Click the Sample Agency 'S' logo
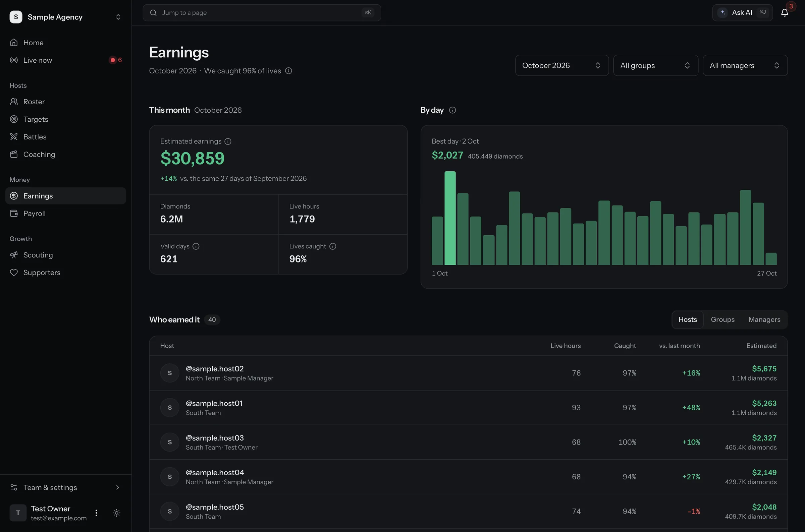Screen dimensions: 805x532 coord(16,17)
